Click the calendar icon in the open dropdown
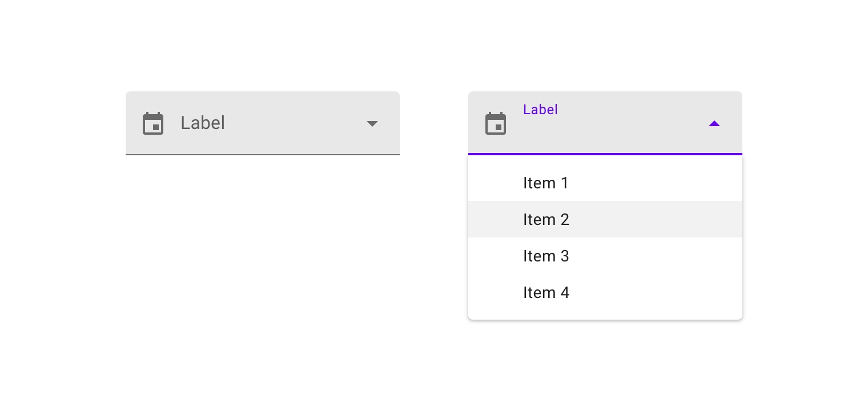 pos(496,123)
